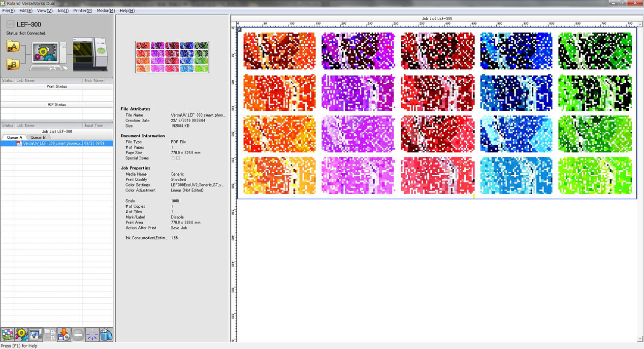Image resolution: width=644 pixels, height=349 pixels.
Task: Open the Printer menu
Action: pos(82,10)
